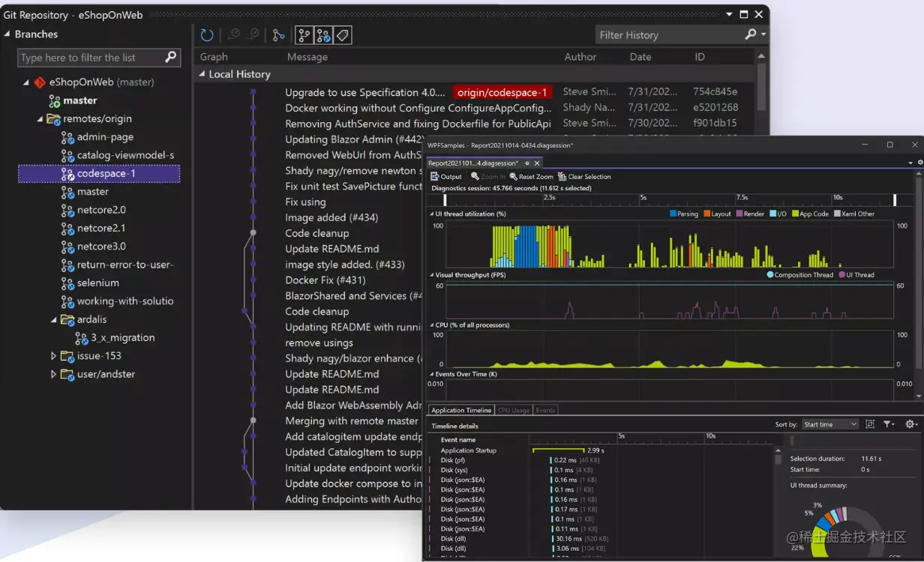Collapse the Branches section
924x562 pixels.
(7, 34)
